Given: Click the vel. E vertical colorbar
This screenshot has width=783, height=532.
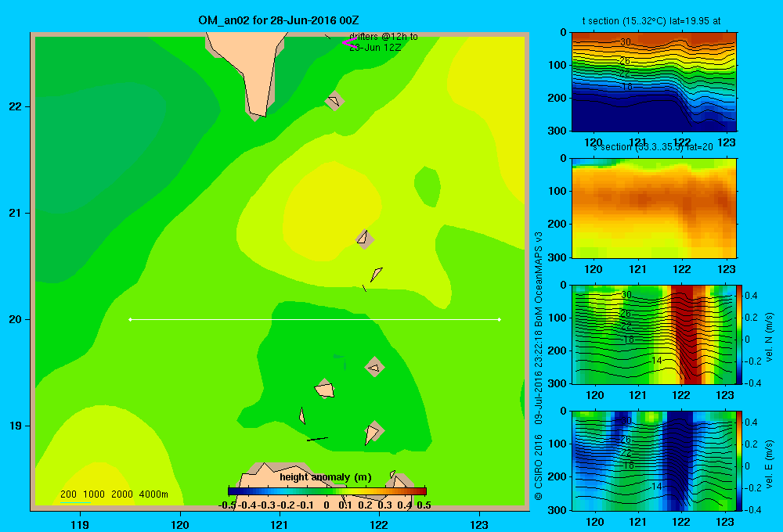Looking at the screenshot, I should 740,460.
